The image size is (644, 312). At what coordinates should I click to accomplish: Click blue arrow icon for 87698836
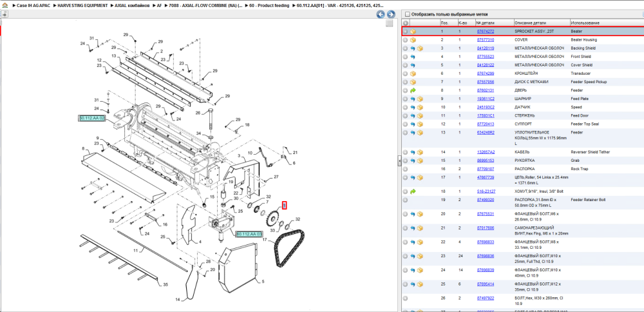click(x=413, y=256)
